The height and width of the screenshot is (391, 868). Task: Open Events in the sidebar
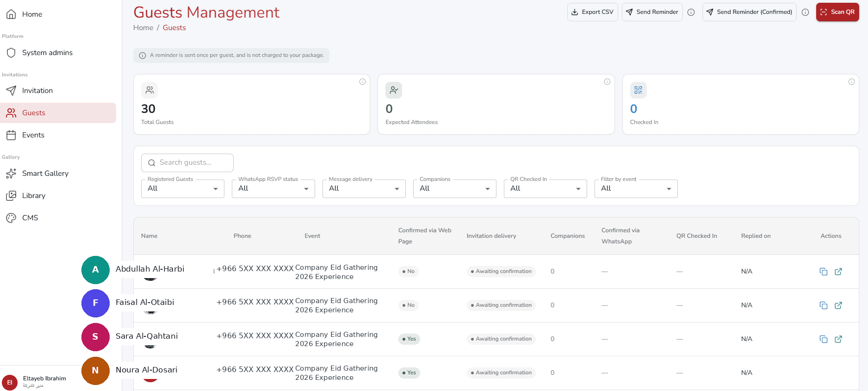(x=58, y=135)
